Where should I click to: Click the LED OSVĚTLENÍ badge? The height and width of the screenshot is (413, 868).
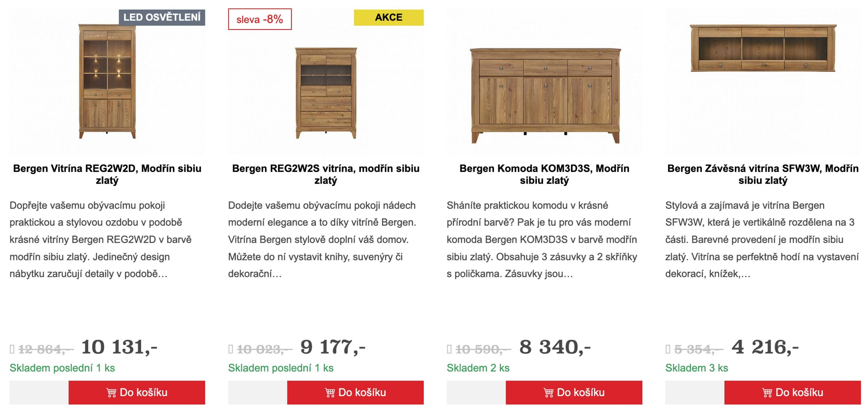click(162, 18)
